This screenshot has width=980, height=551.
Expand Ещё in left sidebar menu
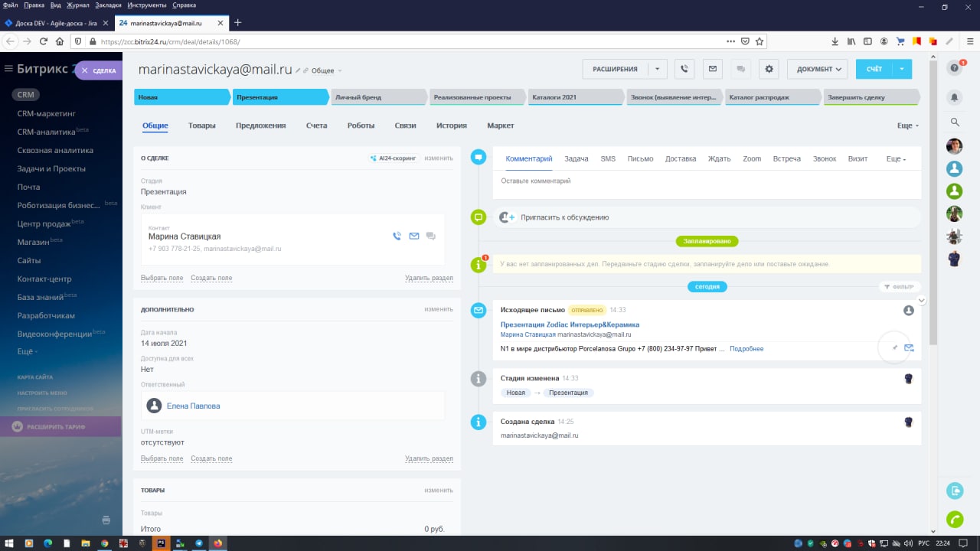pos(27,351)
